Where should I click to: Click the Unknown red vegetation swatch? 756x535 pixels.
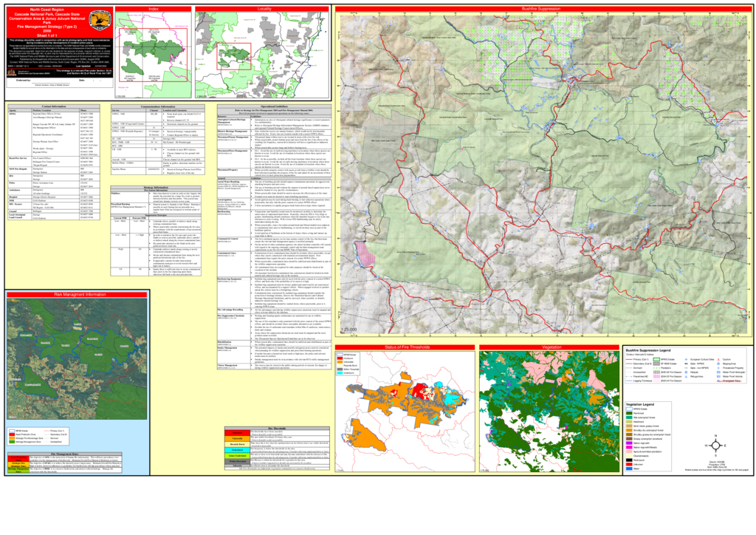coord(629,464)
